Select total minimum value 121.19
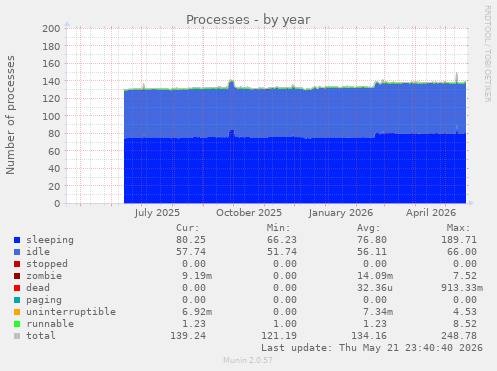The height and width of the screenshot is (371, 497). (x=279, y=336)
